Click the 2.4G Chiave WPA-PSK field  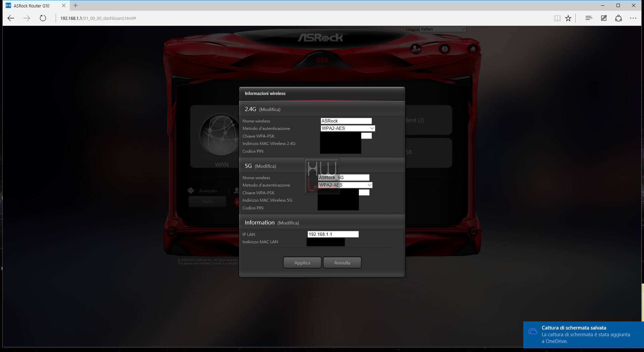(346, 136)
